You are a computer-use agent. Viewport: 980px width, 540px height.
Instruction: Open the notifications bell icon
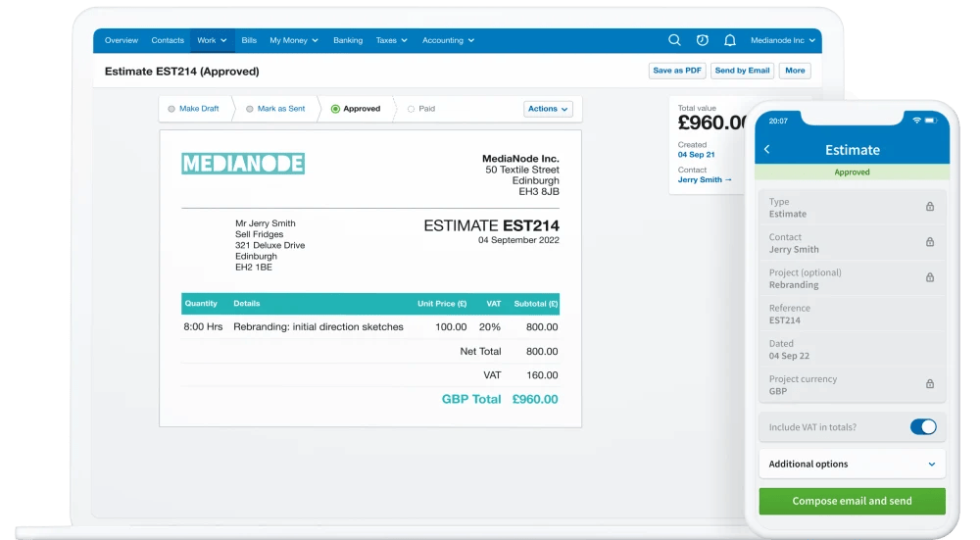point(729,40)
